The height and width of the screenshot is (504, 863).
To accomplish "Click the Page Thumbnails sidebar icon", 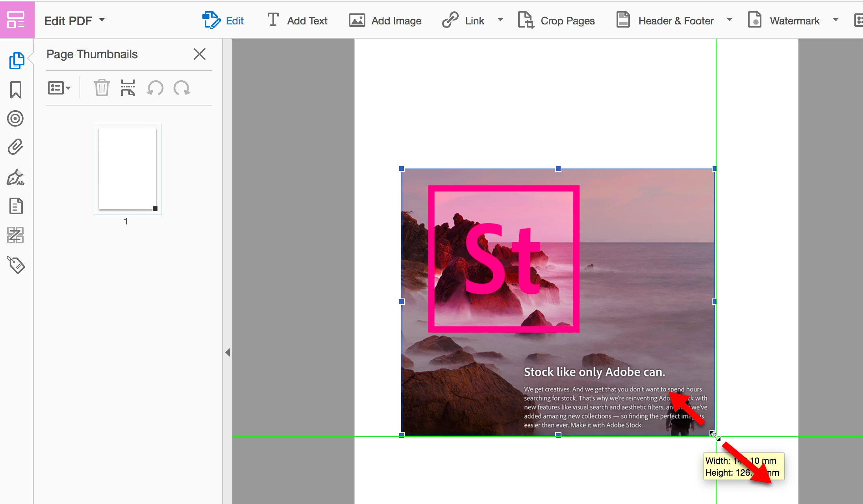I will [x=16, y=60].
